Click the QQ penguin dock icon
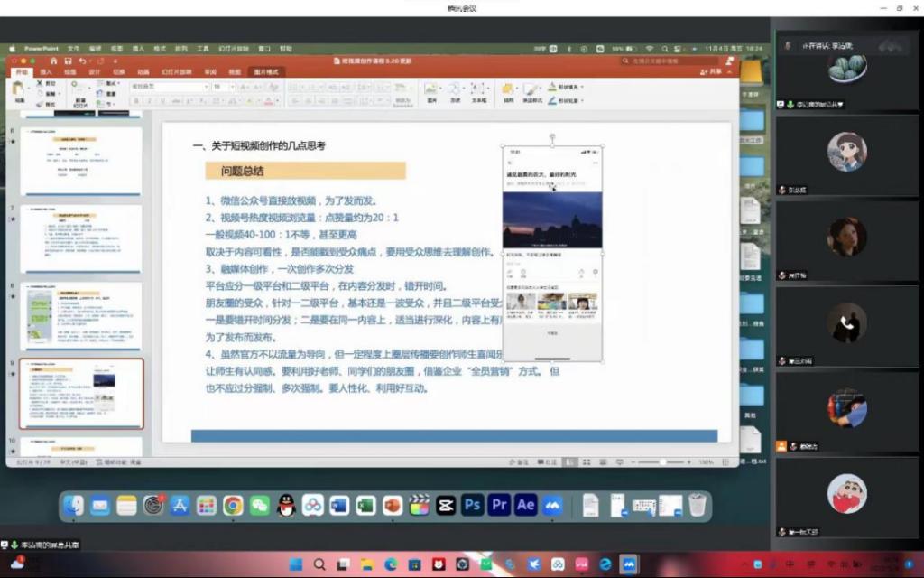924x578 pixels. point(286,506)
